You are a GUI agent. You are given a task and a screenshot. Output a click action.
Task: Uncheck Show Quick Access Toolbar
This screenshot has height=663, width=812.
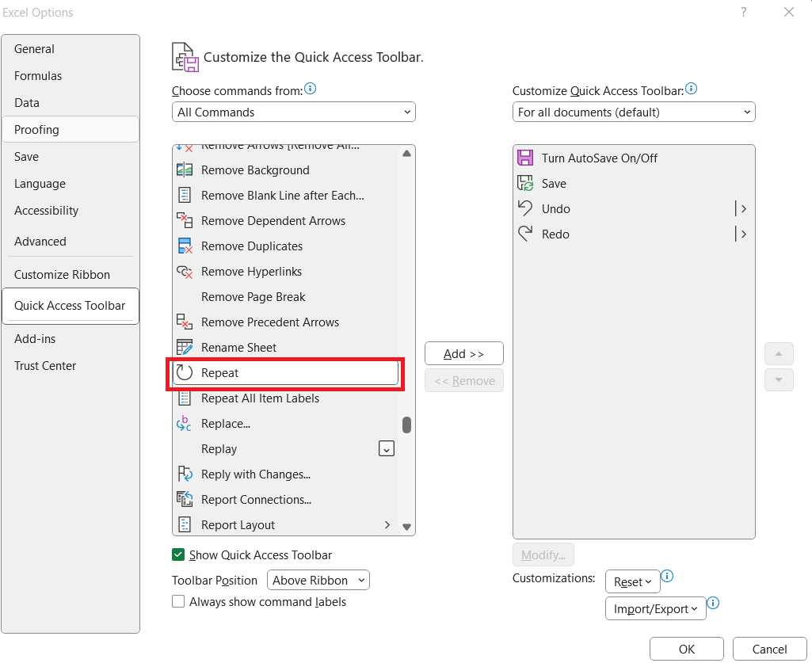coord(178,554)
